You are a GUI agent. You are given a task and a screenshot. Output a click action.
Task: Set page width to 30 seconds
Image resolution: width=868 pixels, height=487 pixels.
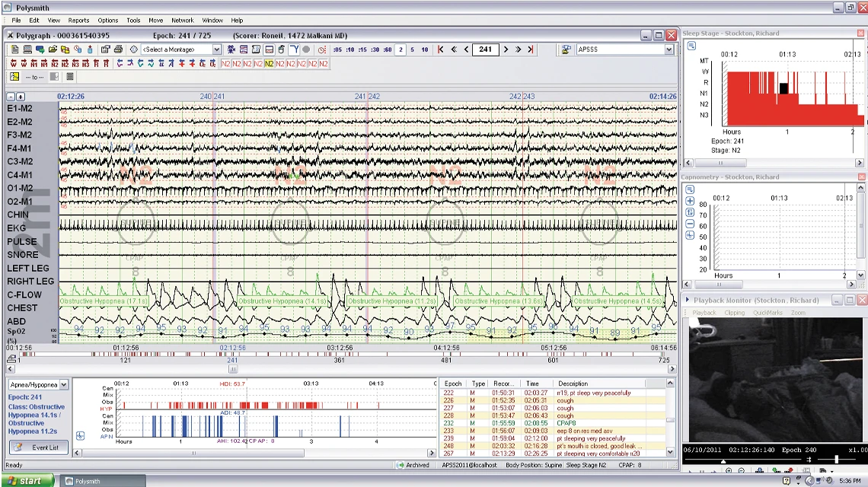coord(374,49)
